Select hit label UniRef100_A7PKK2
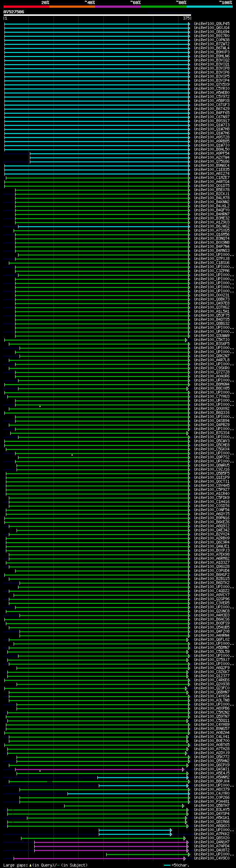 pyautogui.click(x=212, y=834)
